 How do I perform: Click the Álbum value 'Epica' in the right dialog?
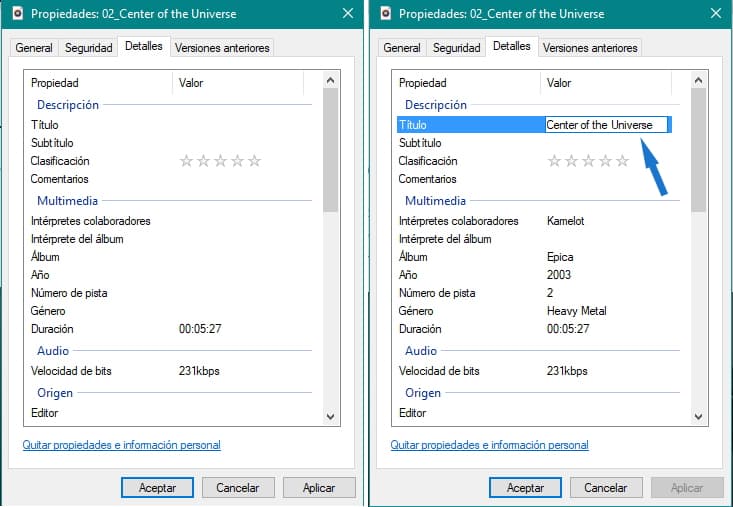click(x=560, y=257)
